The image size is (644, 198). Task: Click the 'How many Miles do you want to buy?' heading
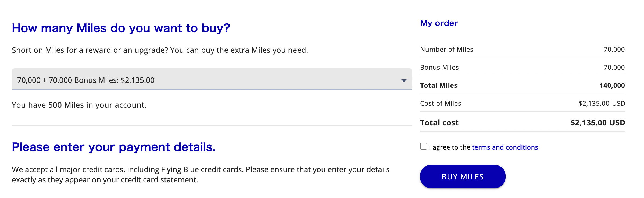click(x=121, y=28)
